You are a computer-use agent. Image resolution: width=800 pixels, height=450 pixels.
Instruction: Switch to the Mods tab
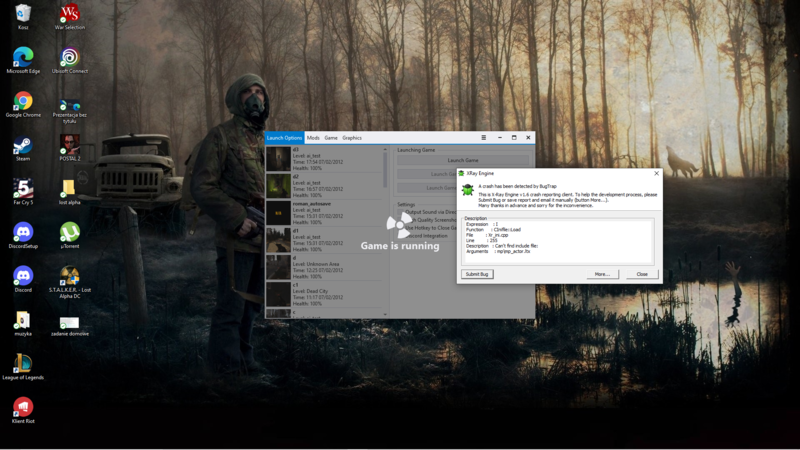[313, 138]
